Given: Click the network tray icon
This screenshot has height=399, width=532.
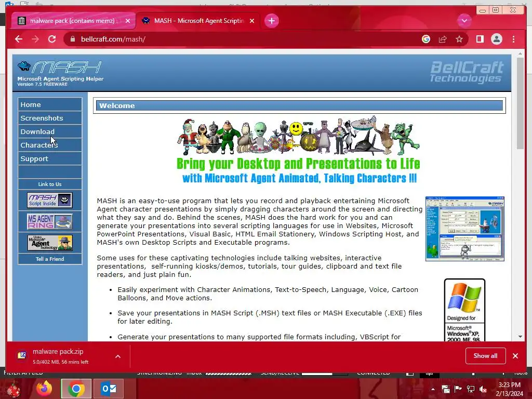Looking at the screenshot, I should coord(471,389).
